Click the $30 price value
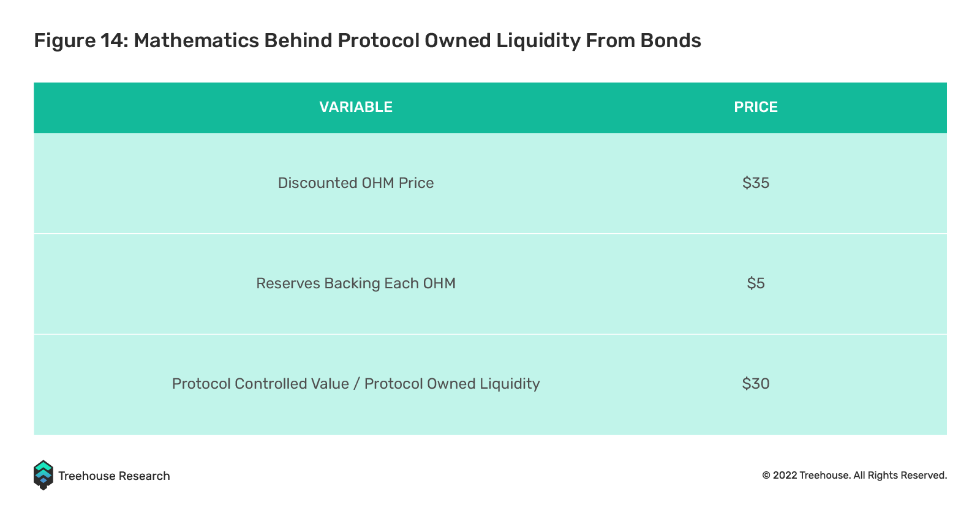 coord(756,384)
